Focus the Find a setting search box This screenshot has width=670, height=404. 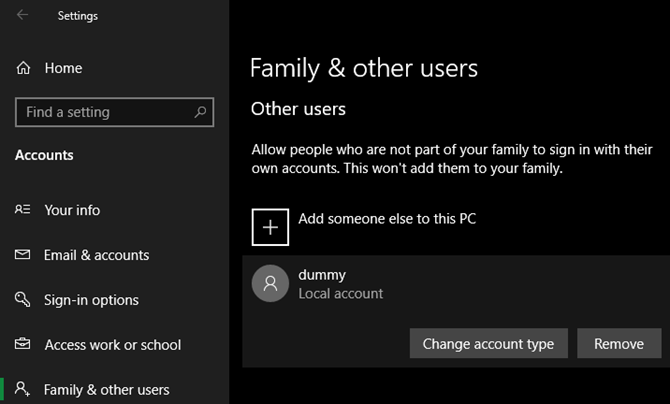115,112
